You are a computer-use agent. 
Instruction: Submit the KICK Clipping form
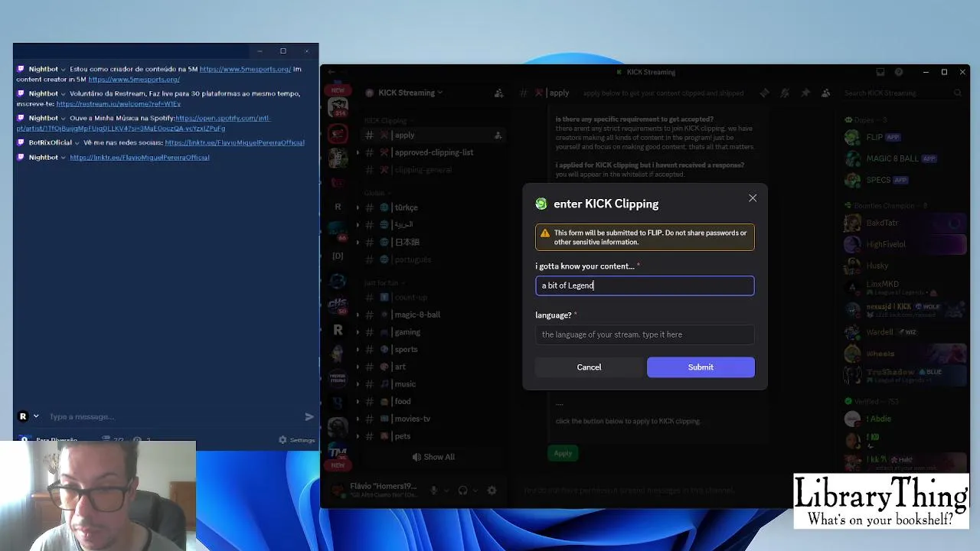(x=701, y=367)
